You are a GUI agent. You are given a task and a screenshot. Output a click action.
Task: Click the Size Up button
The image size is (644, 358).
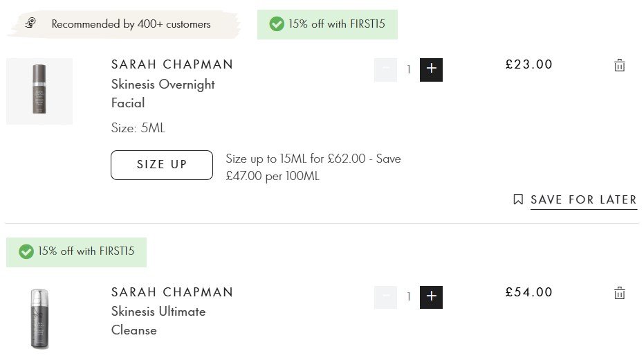(162, 165)
